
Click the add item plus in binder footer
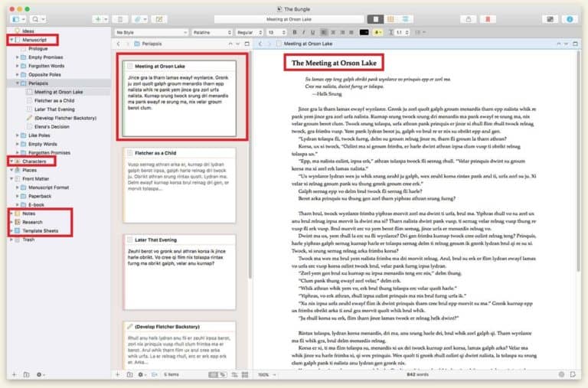coord(14,374)
